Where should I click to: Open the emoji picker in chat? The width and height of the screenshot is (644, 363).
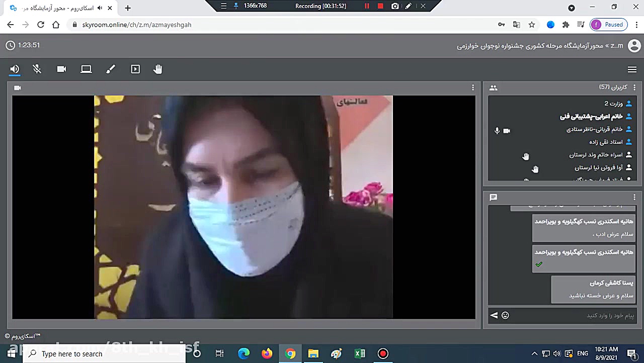(x=505, y=315)
